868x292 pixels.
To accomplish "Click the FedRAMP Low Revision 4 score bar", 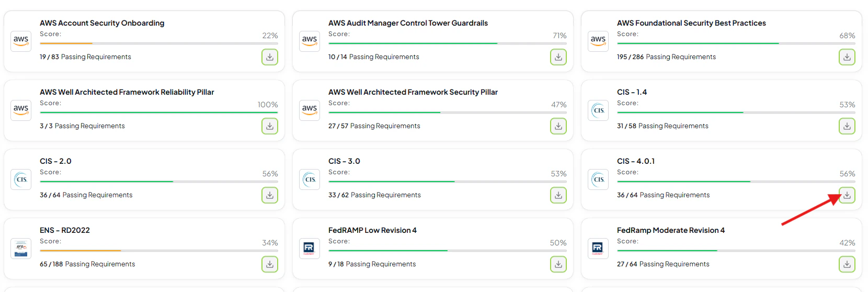I will 448,251.
